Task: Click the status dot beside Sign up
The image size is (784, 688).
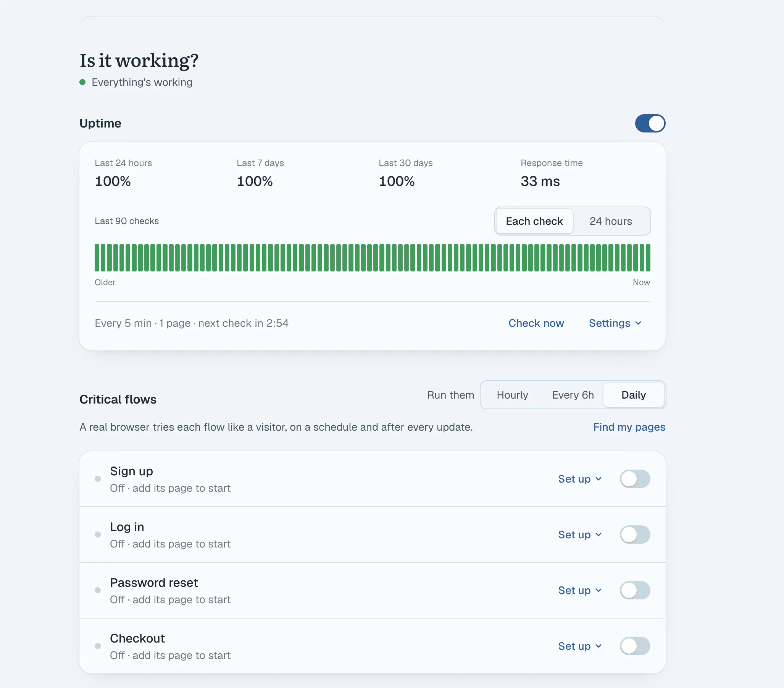Action: coord(98,479)
